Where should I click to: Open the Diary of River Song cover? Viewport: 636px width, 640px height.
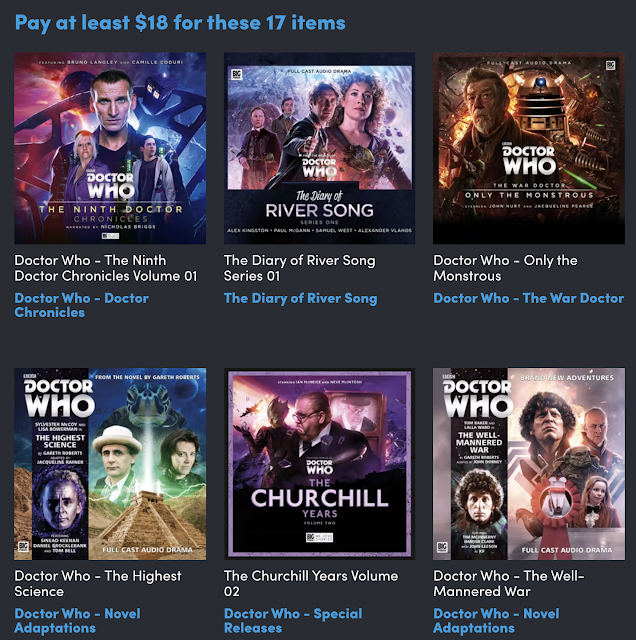point(319,148)
